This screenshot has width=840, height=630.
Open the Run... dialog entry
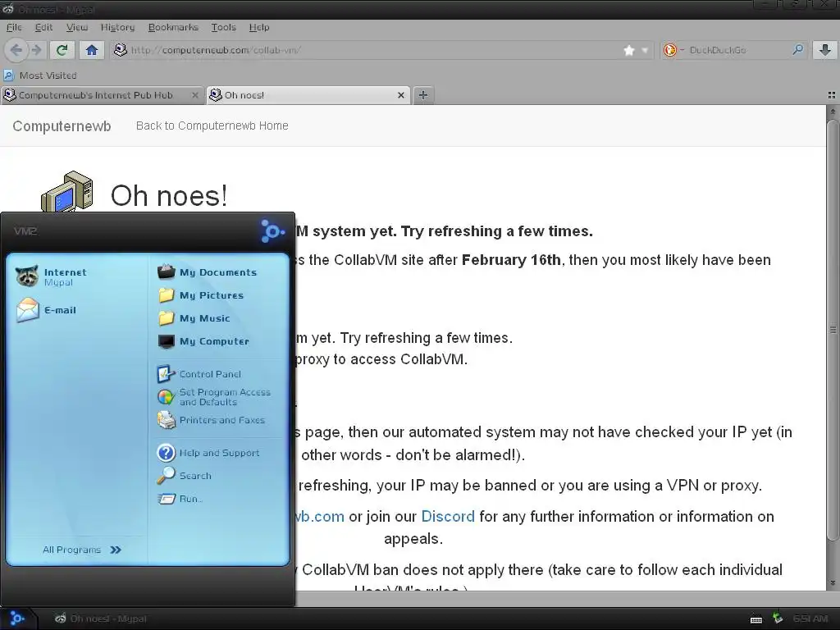(180, 499)
